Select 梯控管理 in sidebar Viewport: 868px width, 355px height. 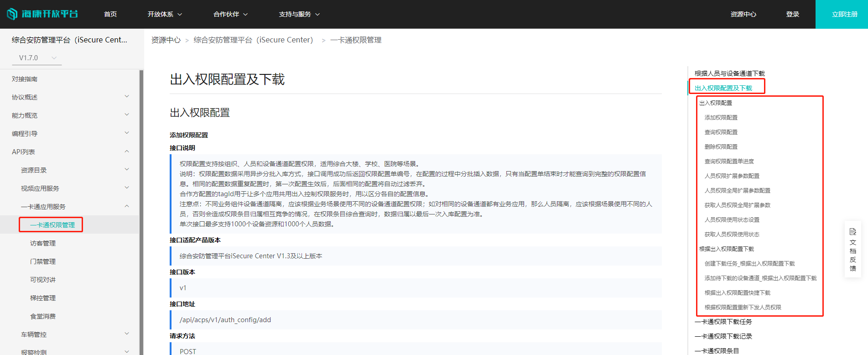pos(43,298)
